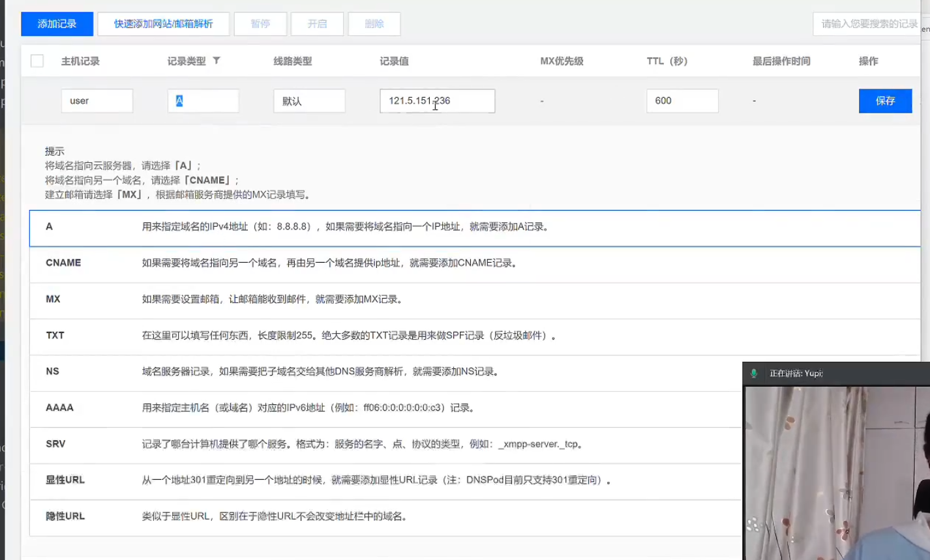The image size is (930, 560).
Task: Click the 记录值 field with 121.5.151.236
Action: [x=438, y=101]
